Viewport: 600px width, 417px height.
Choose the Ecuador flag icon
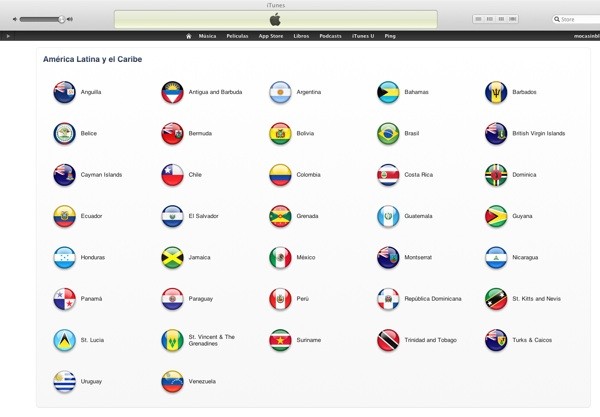(64, 216)
